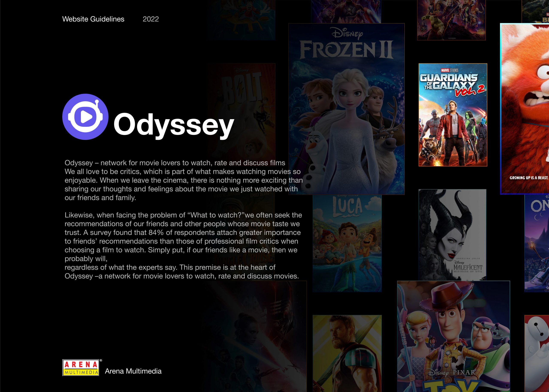This screenshot has height=392, width=549.
Task: Click the large Odyssey wordmark
Action: [174, 126]
